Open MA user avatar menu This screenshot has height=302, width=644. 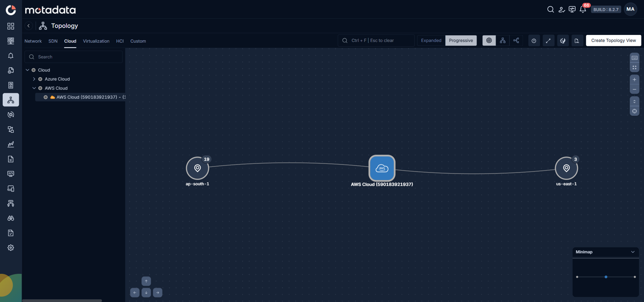(631, 9)
